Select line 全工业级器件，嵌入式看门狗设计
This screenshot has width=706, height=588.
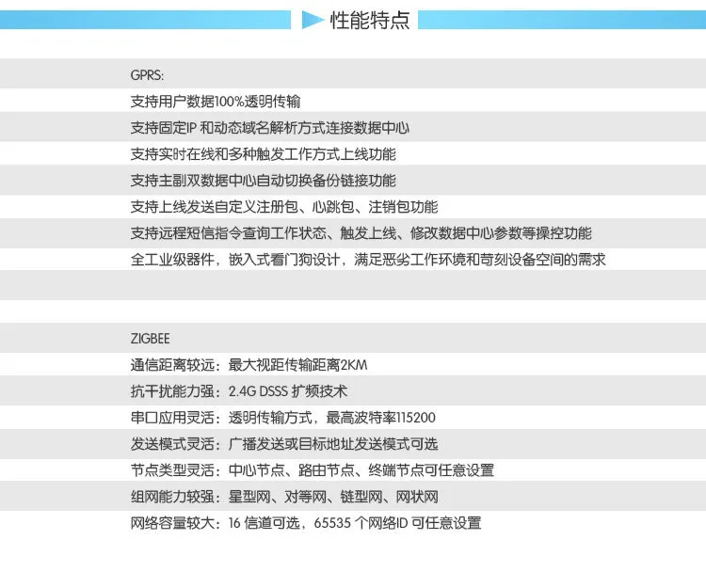point(368,260)
